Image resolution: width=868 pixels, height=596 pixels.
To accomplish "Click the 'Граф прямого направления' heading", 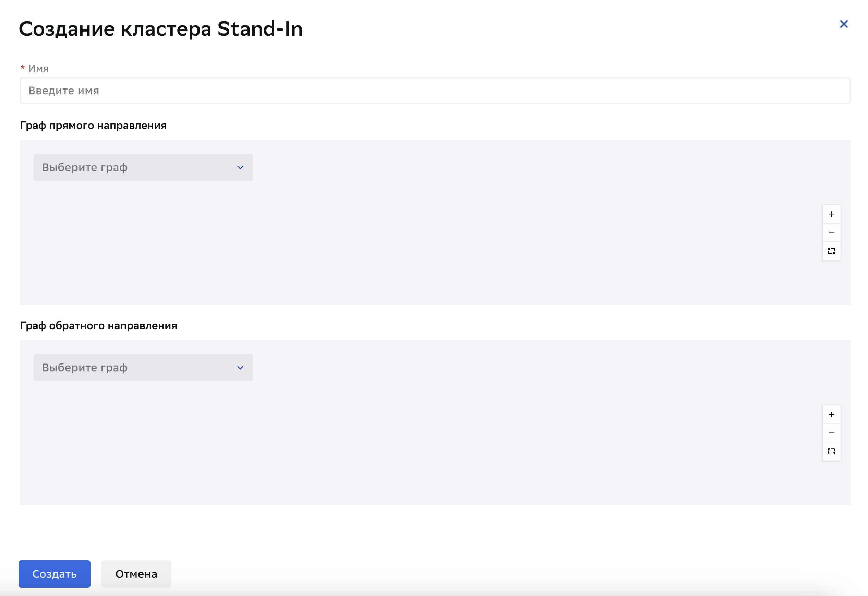I will click(93, 126).
